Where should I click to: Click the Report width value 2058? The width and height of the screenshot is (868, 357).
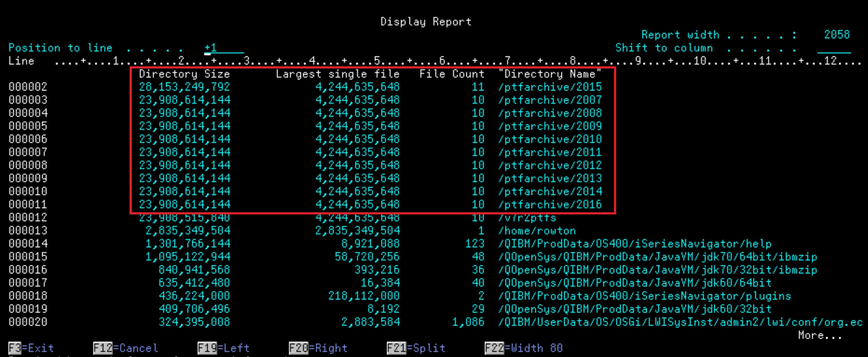point(837,35)
